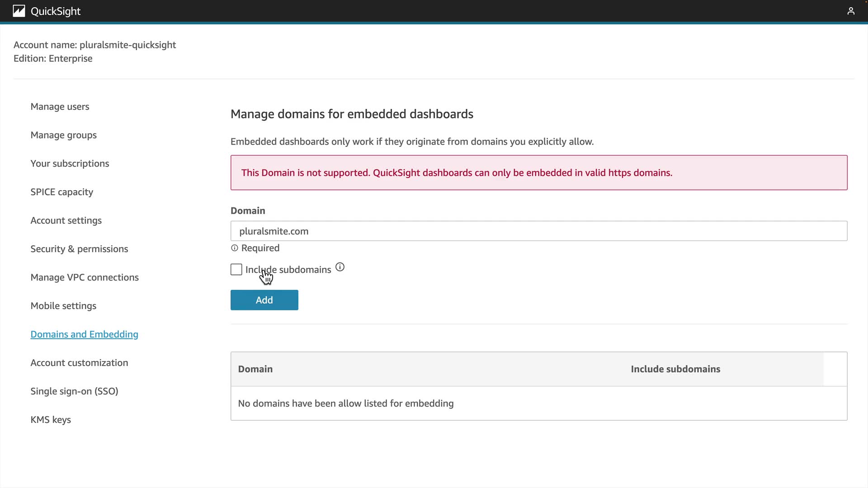Viewport: 868px width, 488px height.
Task: Open Manage users section
Action: coord(60,107)
